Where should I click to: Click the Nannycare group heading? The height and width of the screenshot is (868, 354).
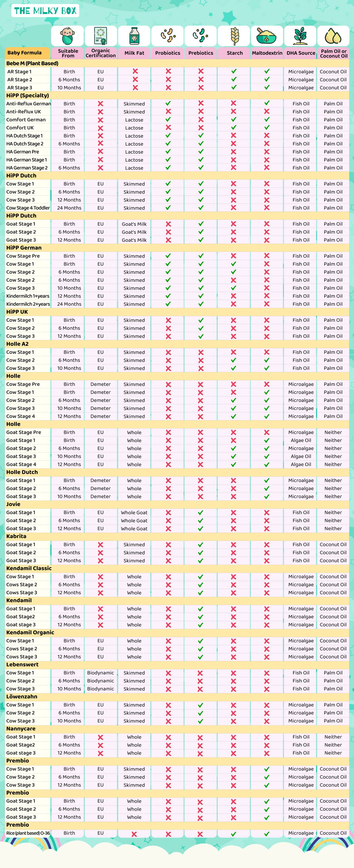point(21,729)
